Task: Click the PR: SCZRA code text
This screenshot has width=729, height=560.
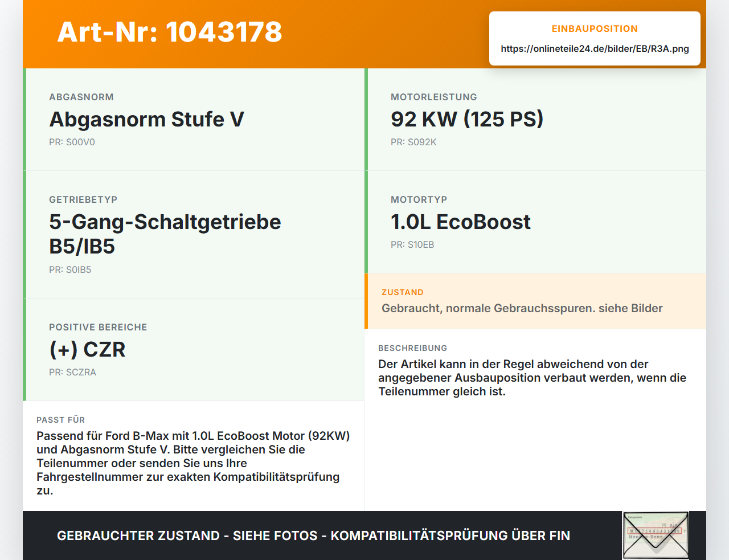Action: click(x=72, y=373)
